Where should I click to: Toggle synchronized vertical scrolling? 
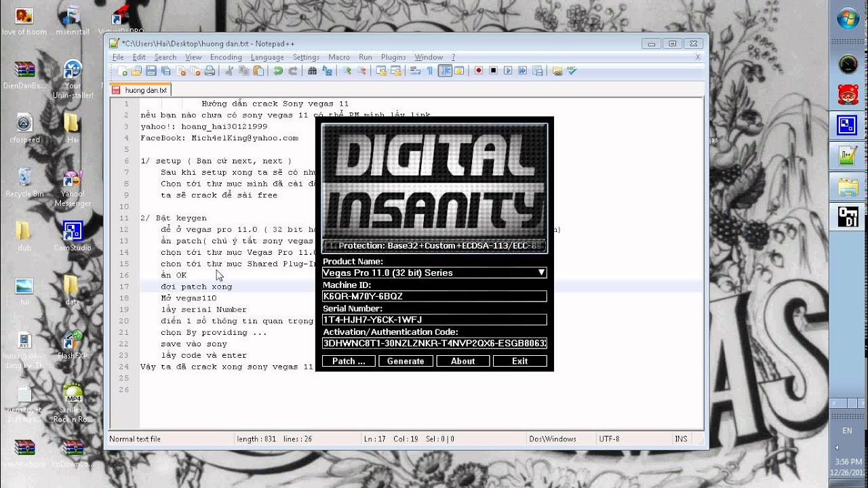pyautogui.click(x=381, y=70)
